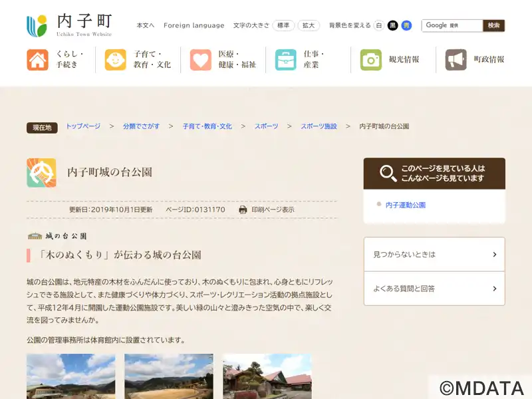The width and height of the screenshot is (532, 399).
Task: Select the 医療・健康・福祉 heart icon
Action: pos(200,60)
